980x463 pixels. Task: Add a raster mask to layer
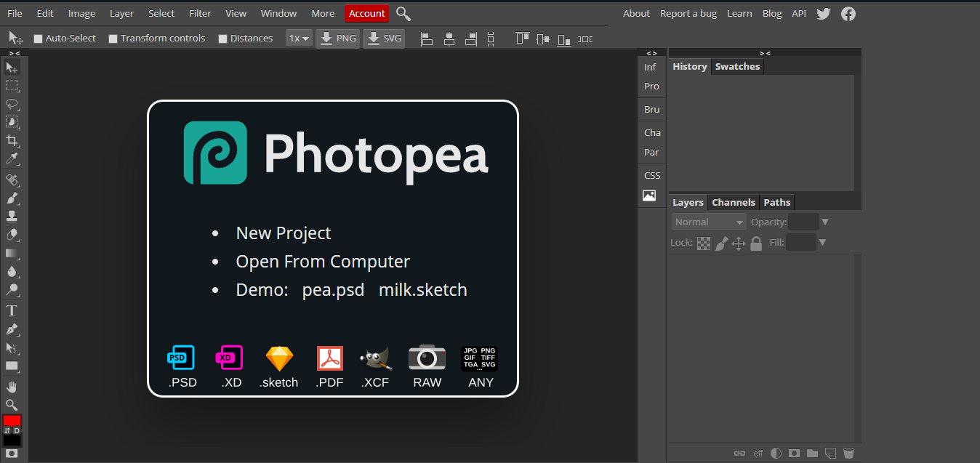click(x=794, y=454)
